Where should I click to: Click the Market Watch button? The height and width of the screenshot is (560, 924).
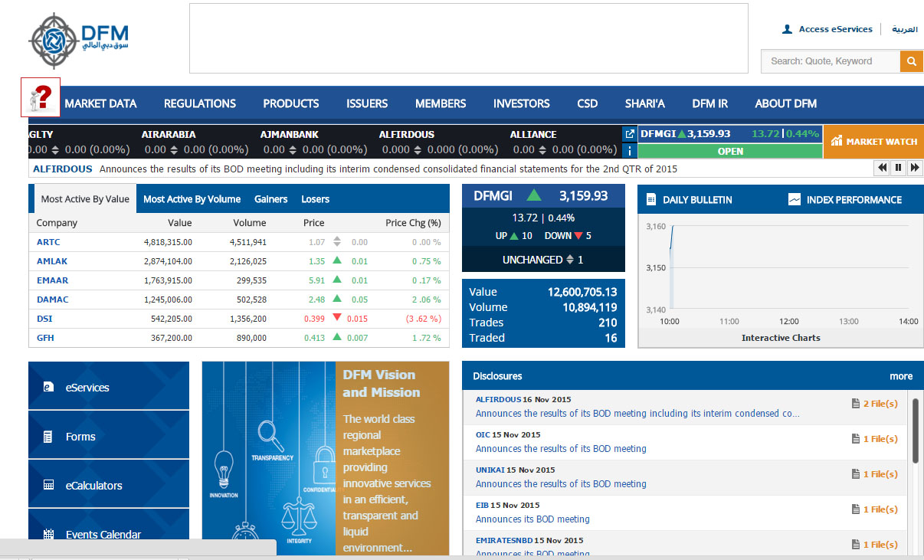873,142
